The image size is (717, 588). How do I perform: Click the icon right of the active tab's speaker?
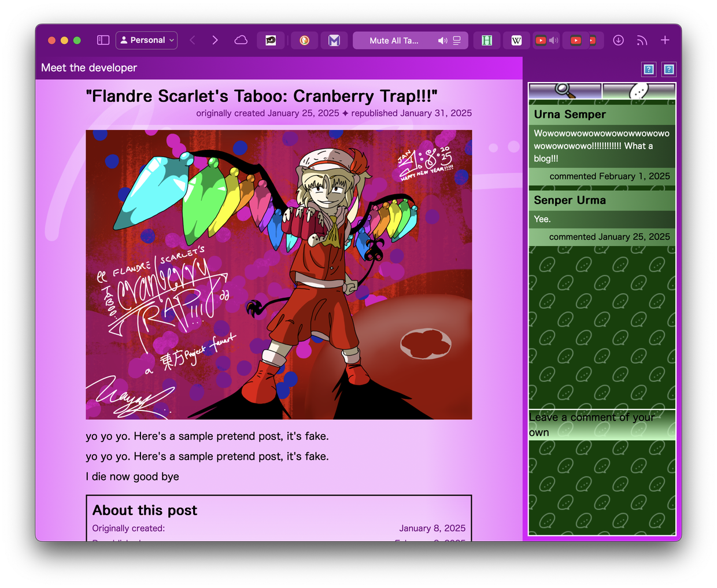click(x=457, y=40)
